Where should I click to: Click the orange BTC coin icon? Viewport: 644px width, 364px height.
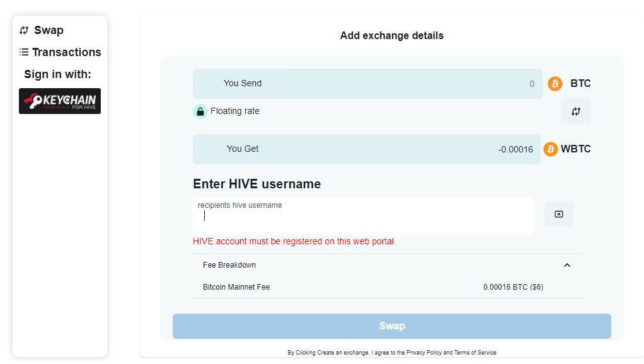[x=555, y=84]
